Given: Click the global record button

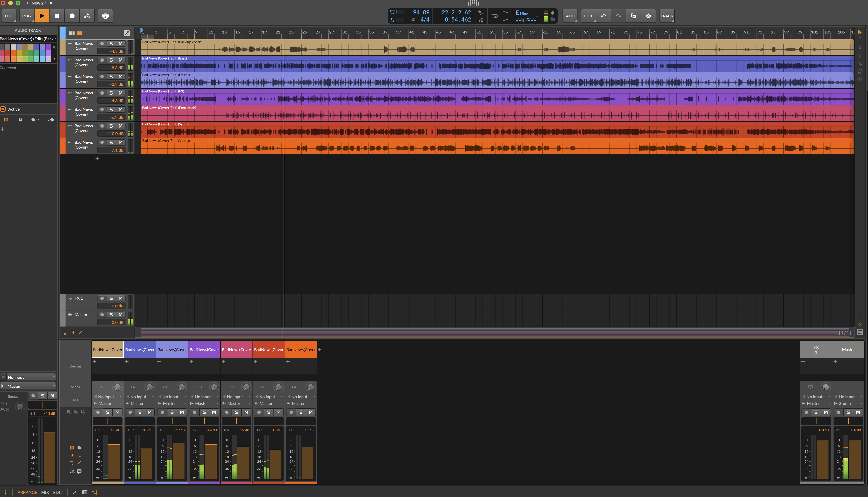Looking at the screenshot, I should [72, 16].
